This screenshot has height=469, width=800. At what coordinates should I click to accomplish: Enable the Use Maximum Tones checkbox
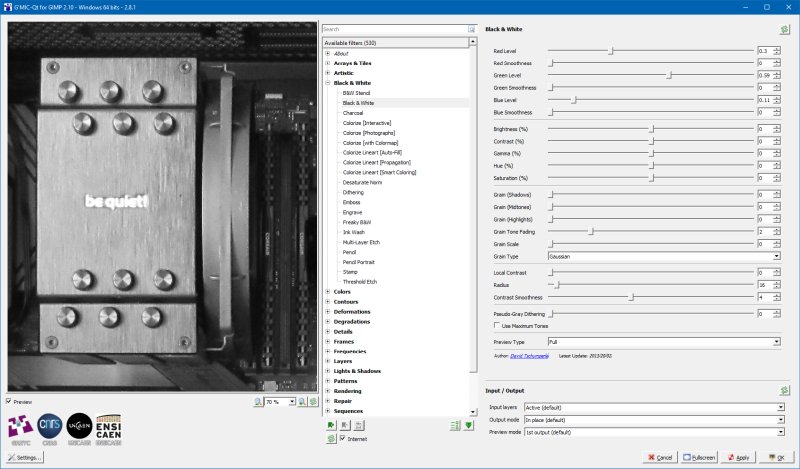pos(499,325)
